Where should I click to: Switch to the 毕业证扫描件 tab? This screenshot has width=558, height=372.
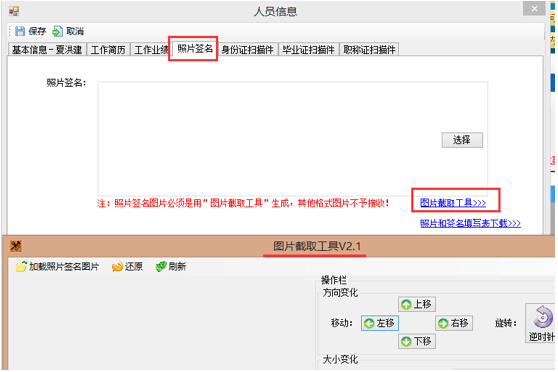click(308, 49)
